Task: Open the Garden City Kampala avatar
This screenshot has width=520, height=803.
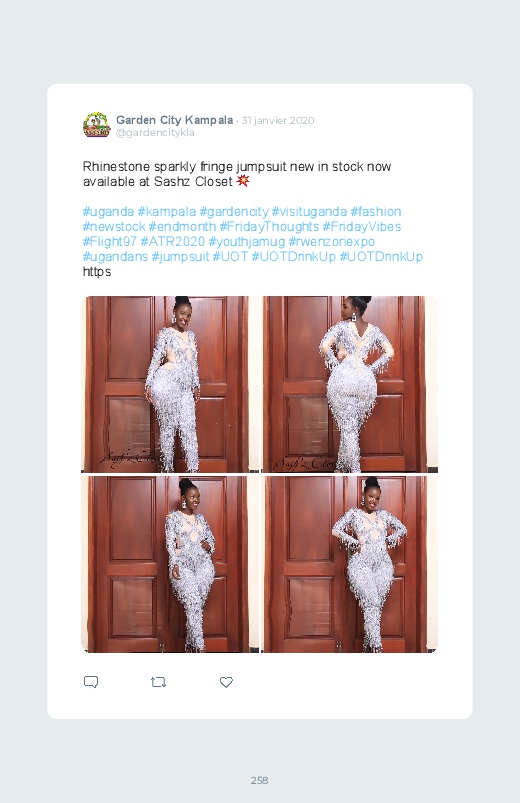Action: coord(96,125)
